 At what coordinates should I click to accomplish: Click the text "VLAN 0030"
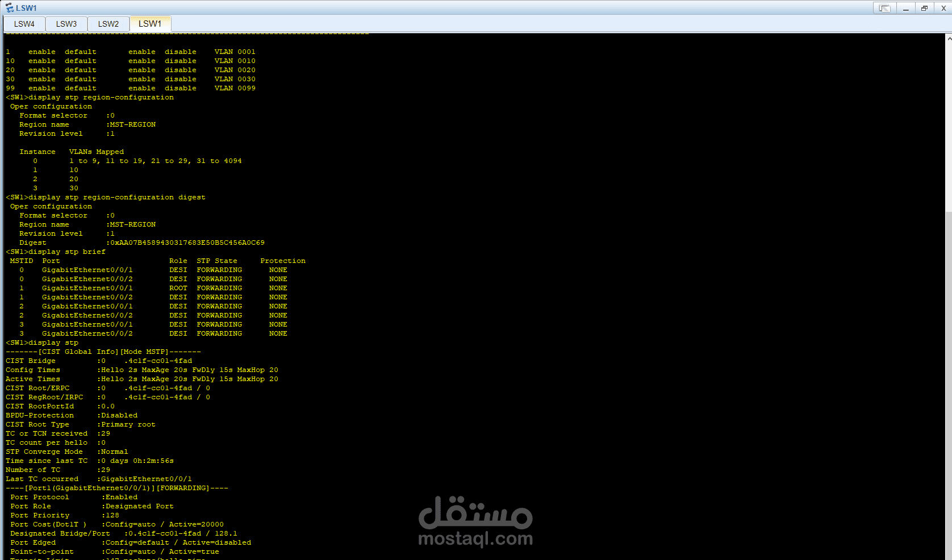235,79
